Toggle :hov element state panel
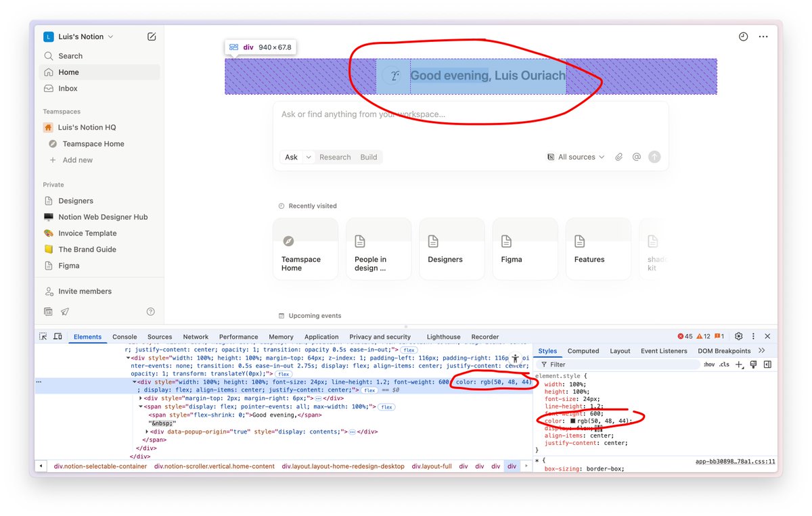 pos(709,365)
